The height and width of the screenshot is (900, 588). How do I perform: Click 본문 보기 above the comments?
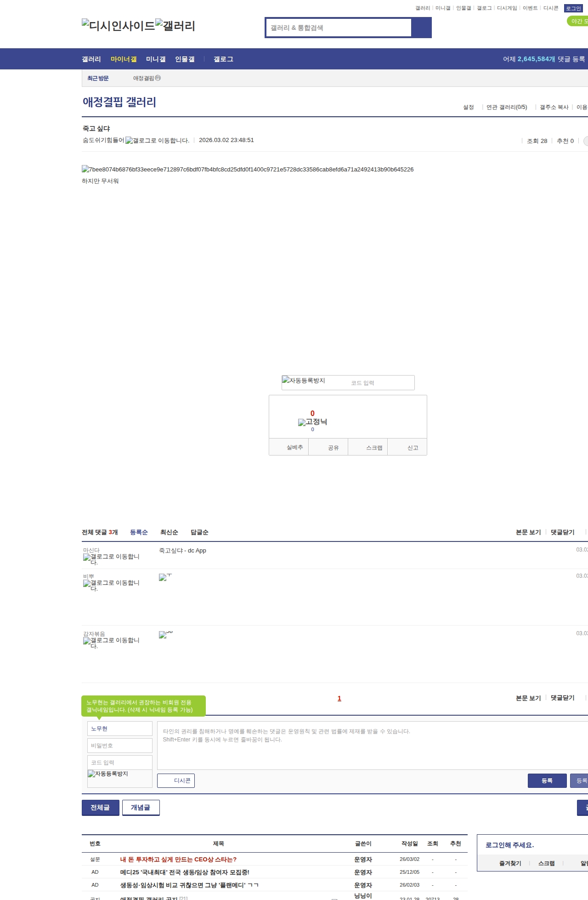pyautogui.click(x=528, y=532)
